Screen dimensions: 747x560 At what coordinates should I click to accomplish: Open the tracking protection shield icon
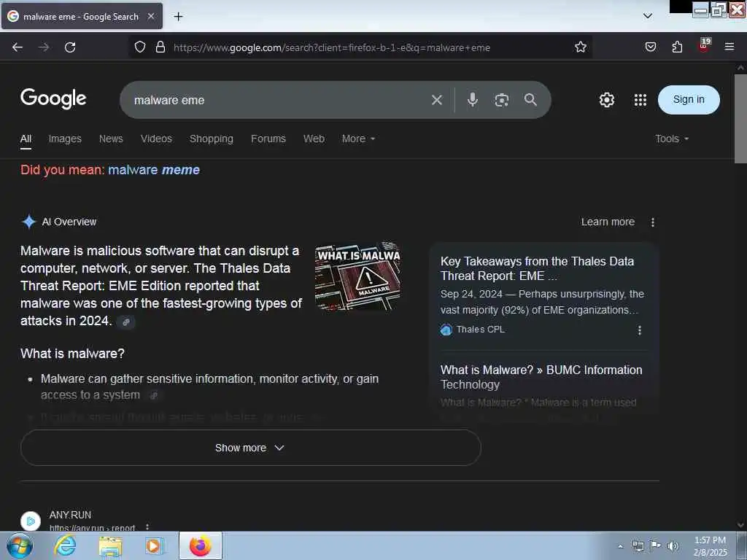(x=139, y=47)
